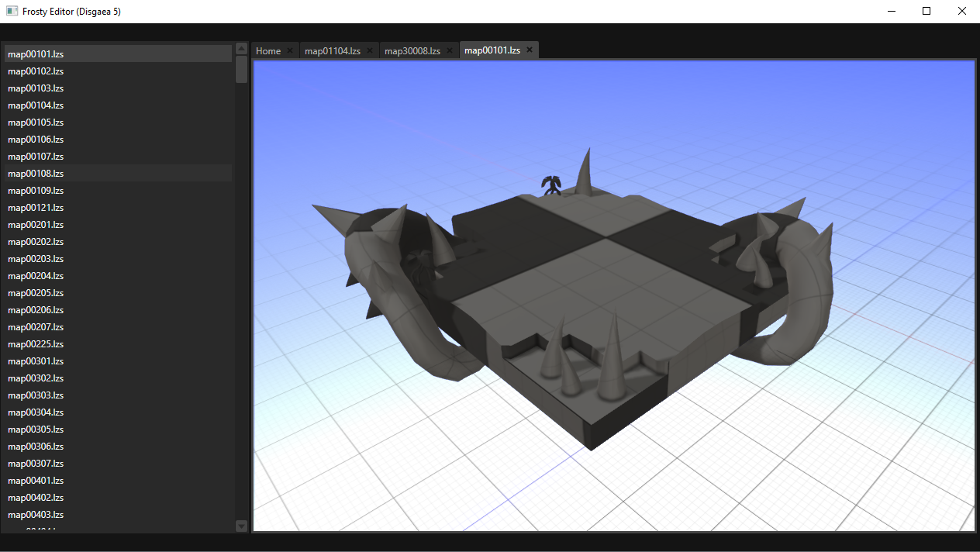Select map00403.lzs in the file list

pyautogui.click(x=118, y=514)
